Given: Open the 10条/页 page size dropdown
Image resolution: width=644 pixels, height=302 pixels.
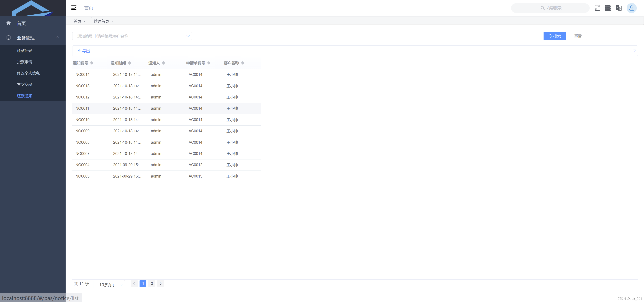Looking at the screenshot, I should coord(109,285).
